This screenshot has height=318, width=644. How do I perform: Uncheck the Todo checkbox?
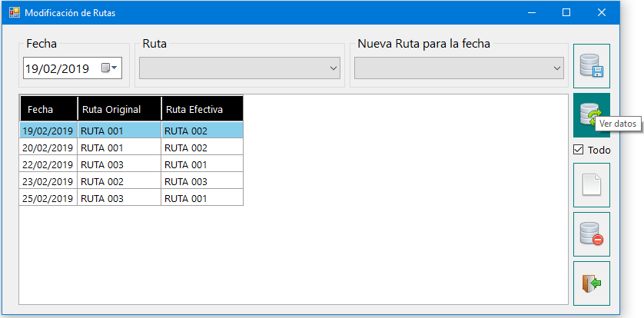tap(578, 150)
